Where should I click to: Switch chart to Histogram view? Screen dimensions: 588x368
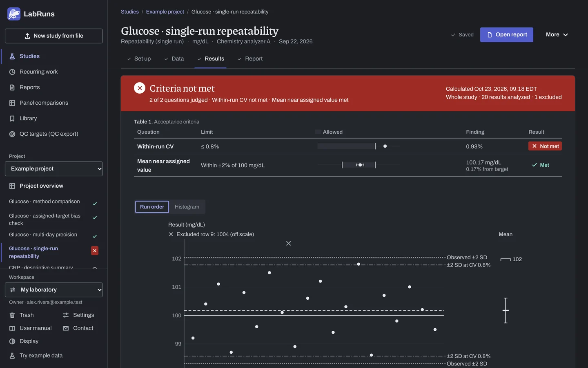[x=187, y=207]
